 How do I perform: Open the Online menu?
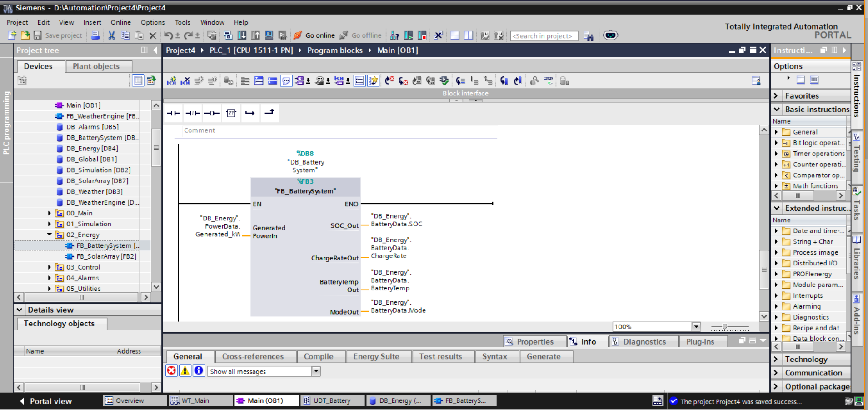tap(120, 22)
